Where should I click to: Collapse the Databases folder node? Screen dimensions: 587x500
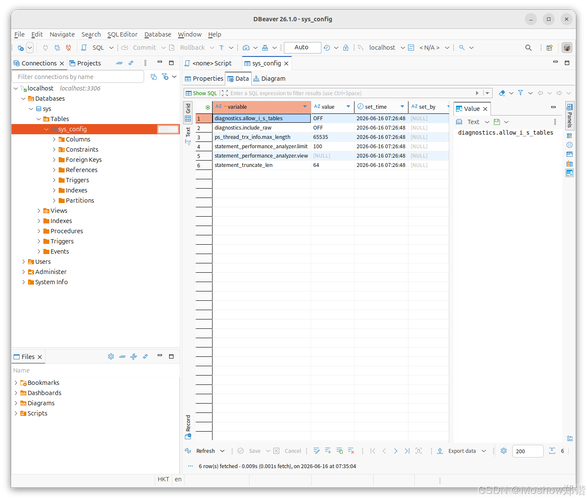[24, 98]
